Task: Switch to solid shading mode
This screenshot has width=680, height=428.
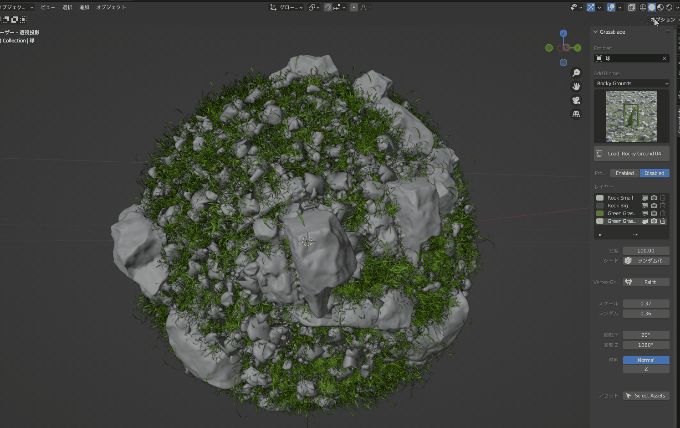Action: (x=652, y=7)
